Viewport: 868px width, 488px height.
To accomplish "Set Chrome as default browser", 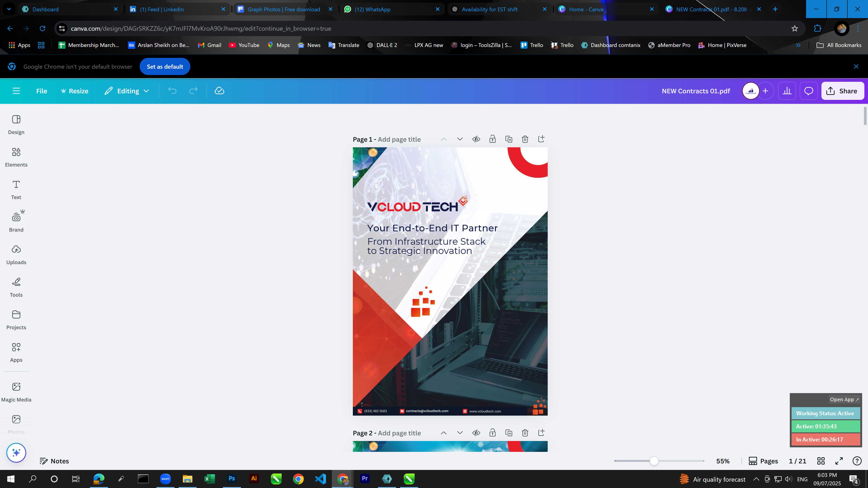I will click(x=165, y=67).
